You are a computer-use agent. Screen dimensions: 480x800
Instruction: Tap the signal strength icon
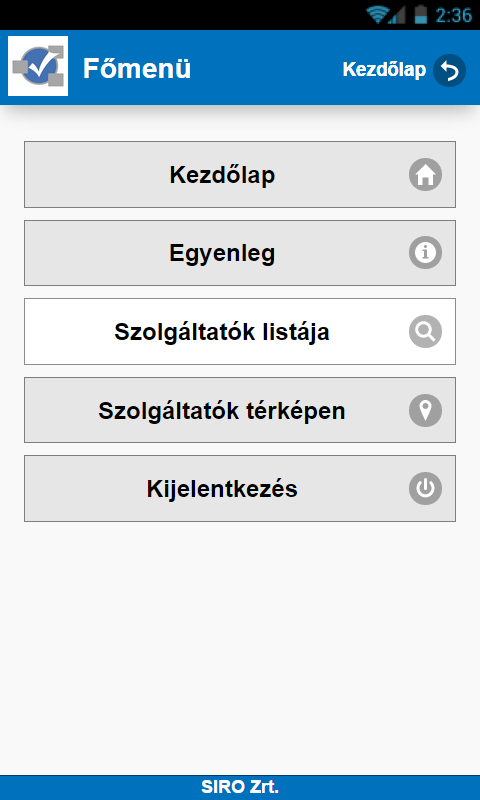click(x=397, y=15)
